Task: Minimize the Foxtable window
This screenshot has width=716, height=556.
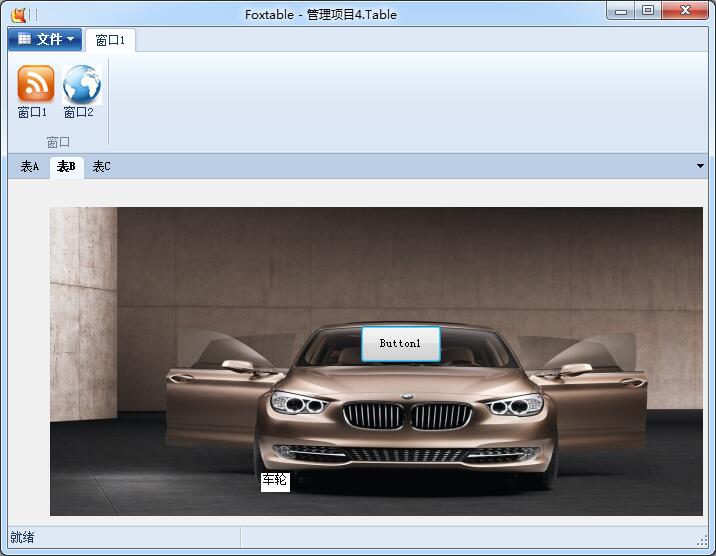Action: pyautogui.click(x=621, y=11)
